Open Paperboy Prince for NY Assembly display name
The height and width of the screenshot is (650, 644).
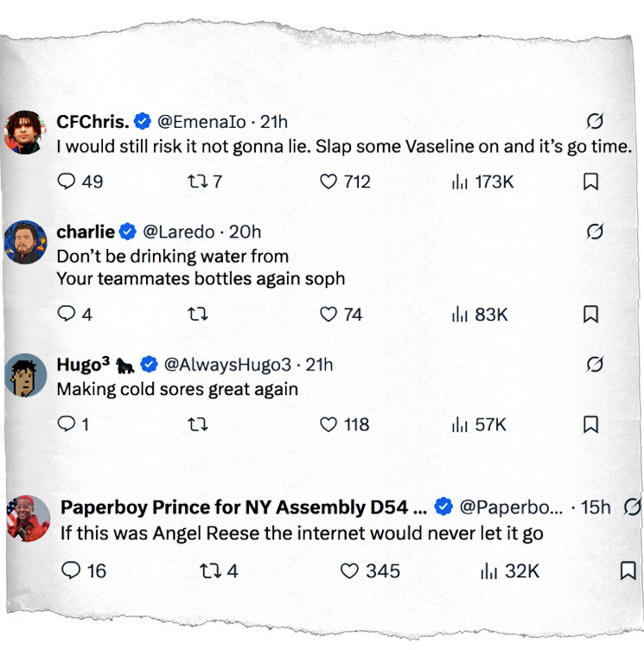[x=244, y=507]
